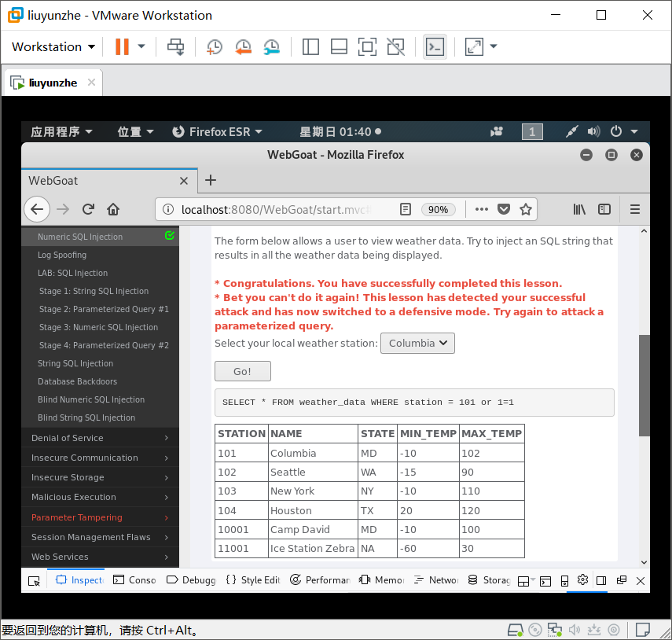Viewport: 672px width, 640px height.
Task: Open the 位置 places menu
Action: click(135, 131)
